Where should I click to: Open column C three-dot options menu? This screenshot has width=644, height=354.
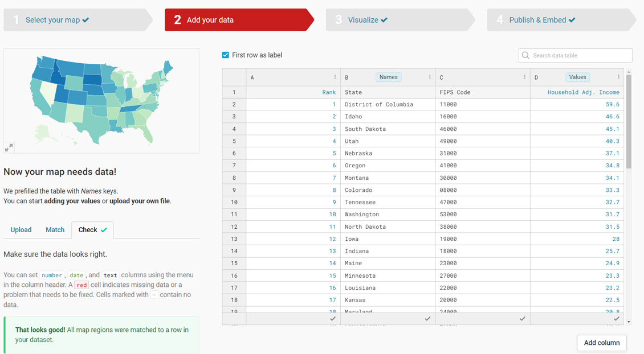tap(524, 77)
